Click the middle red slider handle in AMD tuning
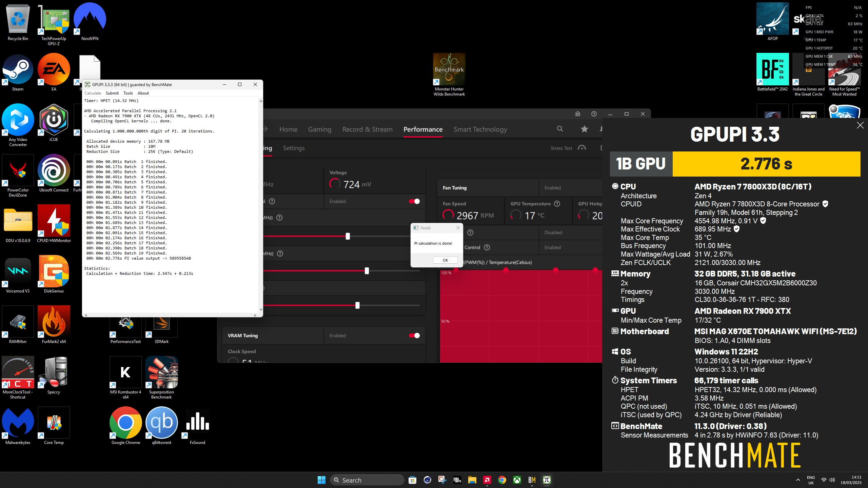868x488 pixels. coord(367,271)
